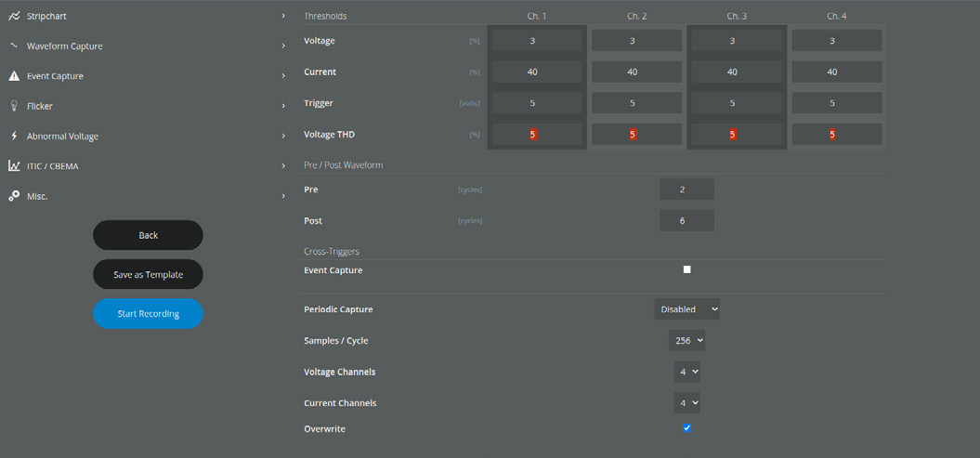Open the Abnormal Voltage settings section
The width and height of the screenshot is (980, 458).
pos(148,137)
